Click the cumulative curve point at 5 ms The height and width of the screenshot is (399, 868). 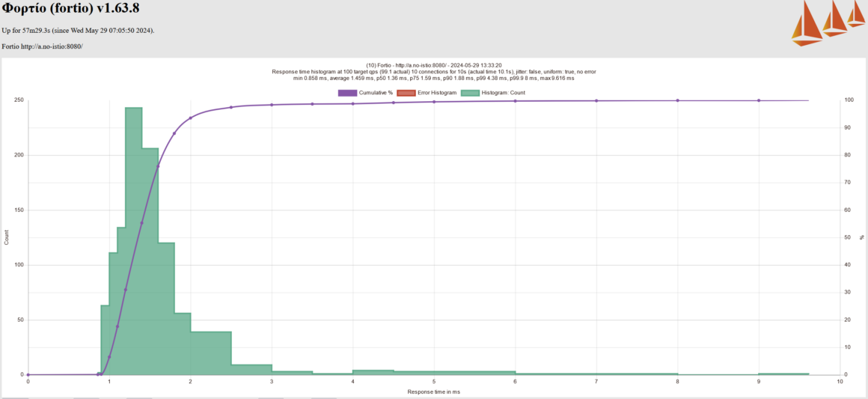434,102
